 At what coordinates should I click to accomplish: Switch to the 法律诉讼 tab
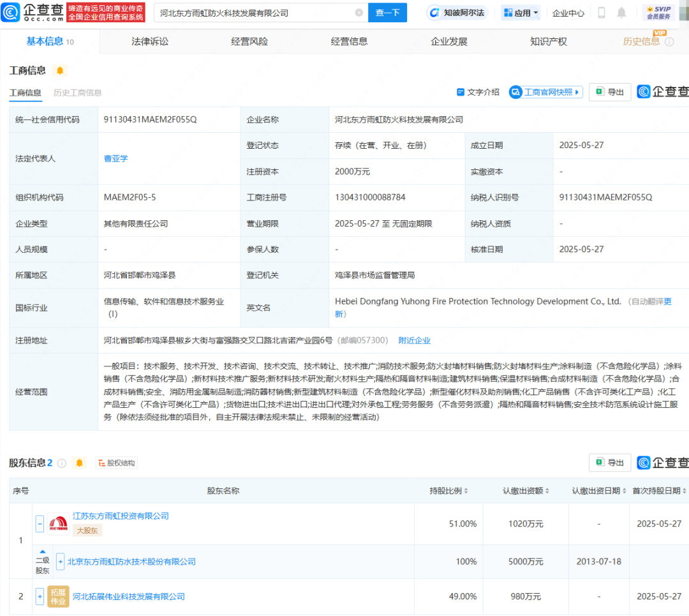tap(150, 41)
